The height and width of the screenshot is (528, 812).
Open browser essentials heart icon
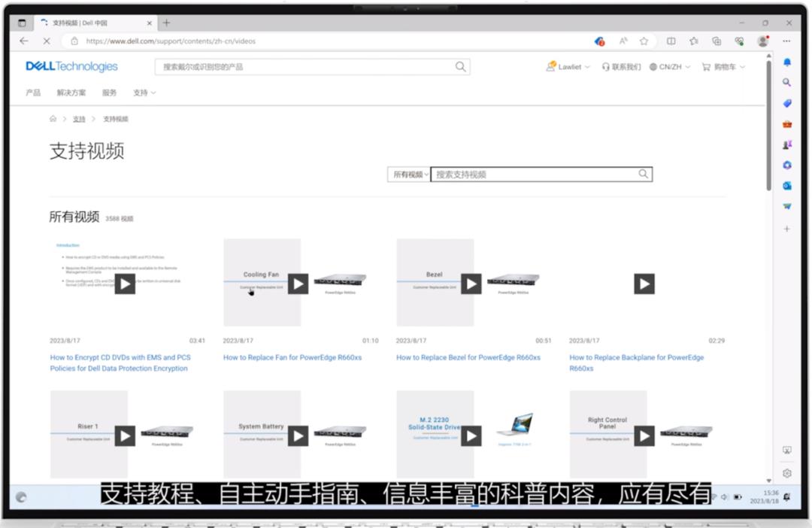point(740,41)
